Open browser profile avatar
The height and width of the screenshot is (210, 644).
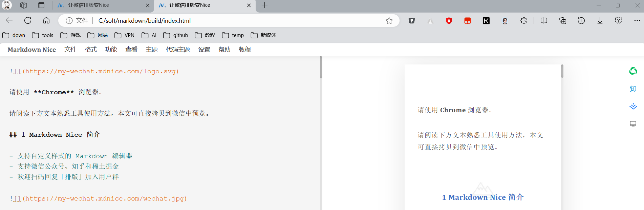tap(7, 5)
